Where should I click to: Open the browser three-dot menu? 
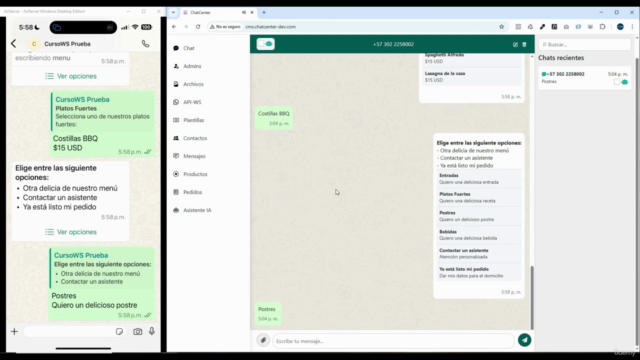tap(632, 27)
